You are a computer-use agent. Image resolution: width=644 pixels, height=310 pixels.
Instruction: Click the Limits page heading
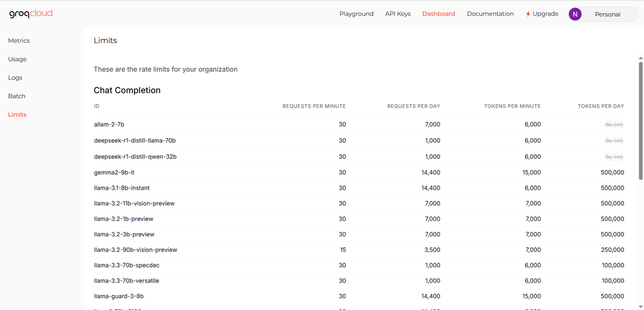pyautogui.click(x=105, y=40)
